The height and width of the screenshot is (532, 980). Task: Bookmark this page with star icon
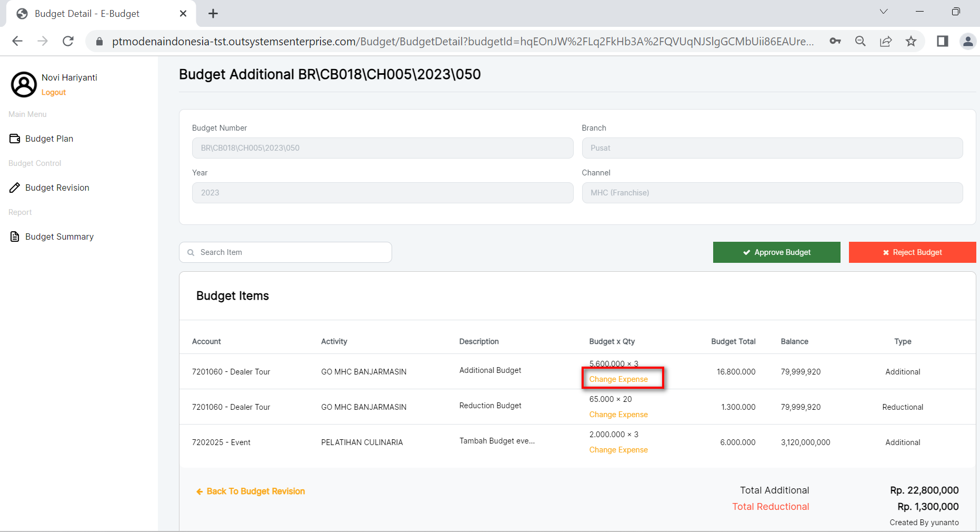(911, 41)
